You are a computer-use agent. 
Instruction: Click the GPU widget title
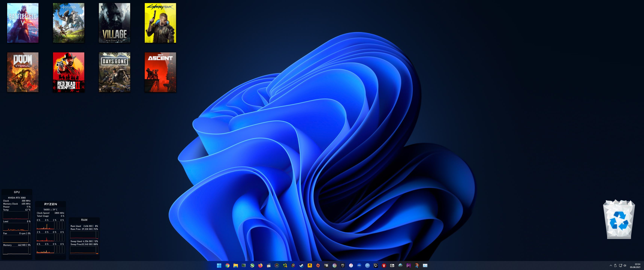click(x=17, y=192)
